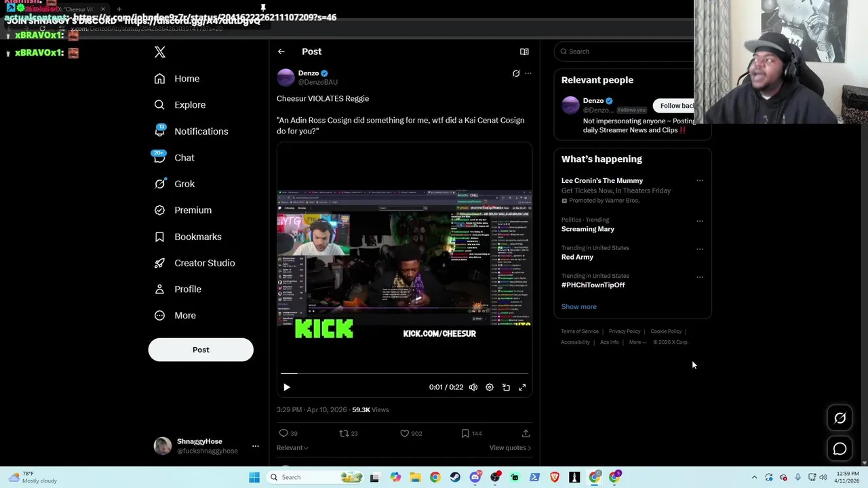Open the Red Army trend
The height and width of the screenshot is (488, 868).
pyautogui.click(x=577, y=257)
